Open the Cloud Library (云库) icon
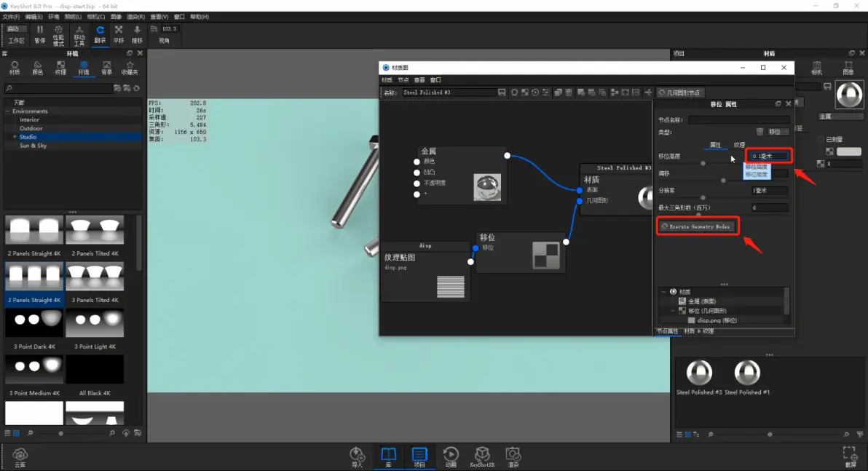The height and width of the screenshot is (471, 868). (x=20, y=457)
